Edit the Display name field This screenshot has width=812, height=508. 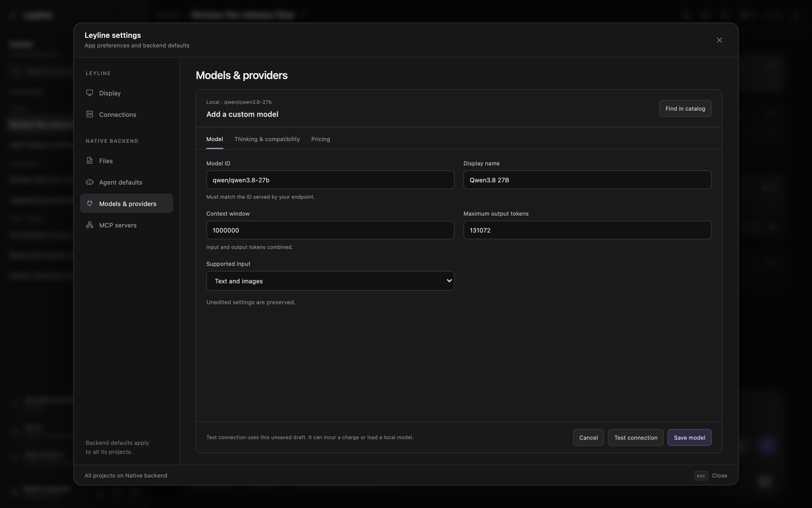tap(587, 180)
